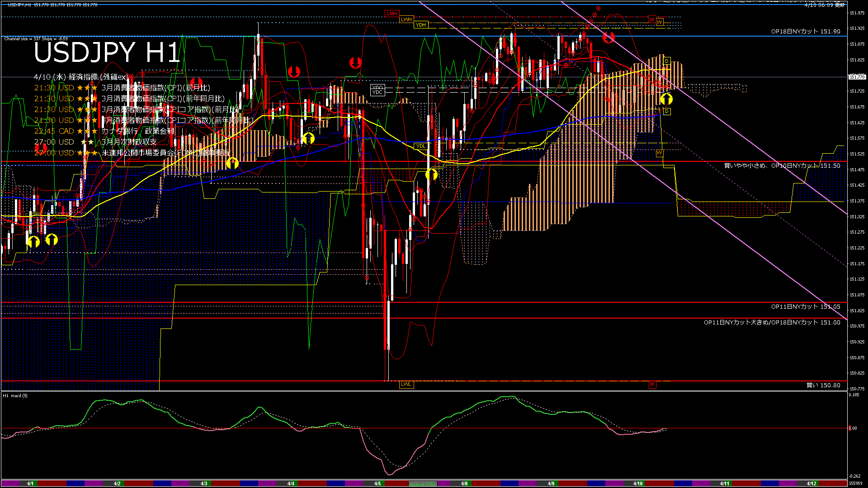The image size is (868, 488).
Task: Select the 4/4 date marker
Action: pos(291,483)
